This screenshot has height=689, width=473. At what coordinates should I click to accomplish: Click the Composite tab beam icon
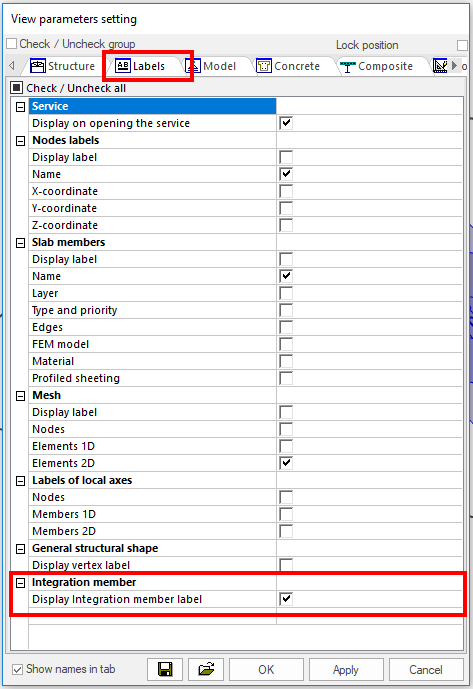click(348, 66)
